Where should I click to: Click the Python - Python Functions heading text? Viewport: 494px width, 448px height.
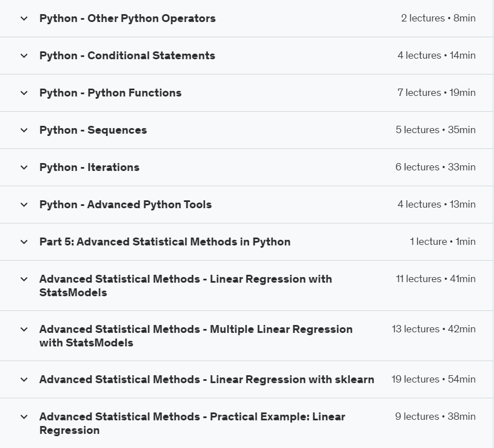(110, 93)
